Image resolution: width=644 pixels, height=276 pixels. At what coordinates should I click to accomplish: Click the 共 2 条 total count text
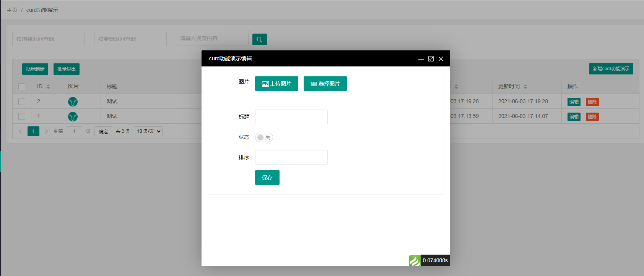pos(123,131)
